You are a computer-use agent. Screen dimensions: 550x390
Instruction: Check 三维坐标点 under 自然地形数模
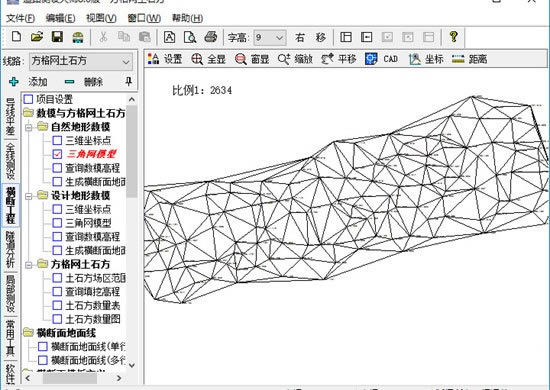[x=57, y=140]
